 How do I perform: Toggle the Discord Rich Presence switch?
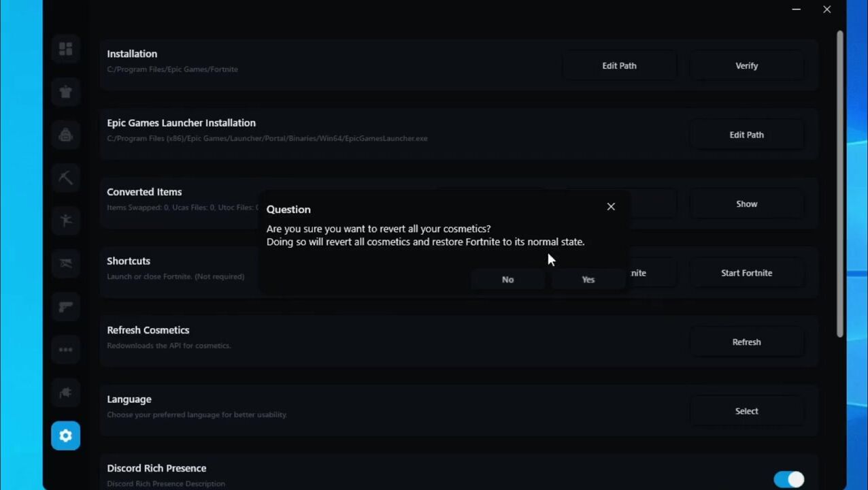(788, 479)
